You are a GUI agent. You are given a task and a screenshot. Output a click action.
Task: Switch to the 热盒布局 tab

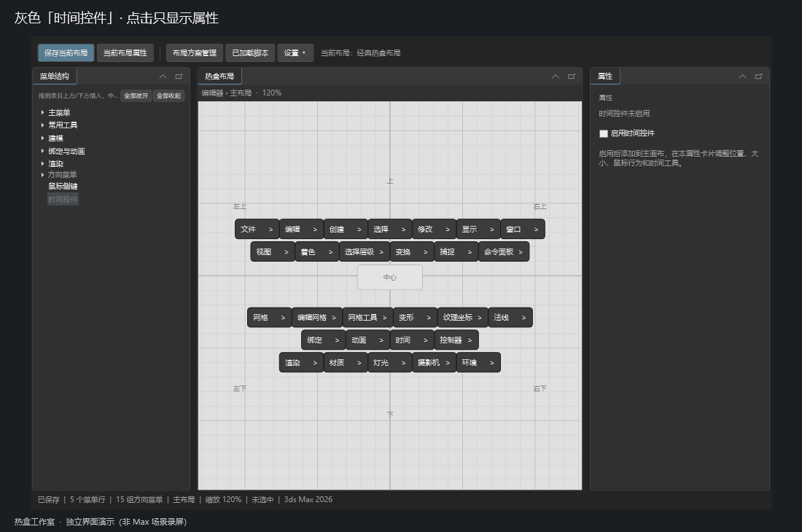pyautogui.click(x=219, y=76)
